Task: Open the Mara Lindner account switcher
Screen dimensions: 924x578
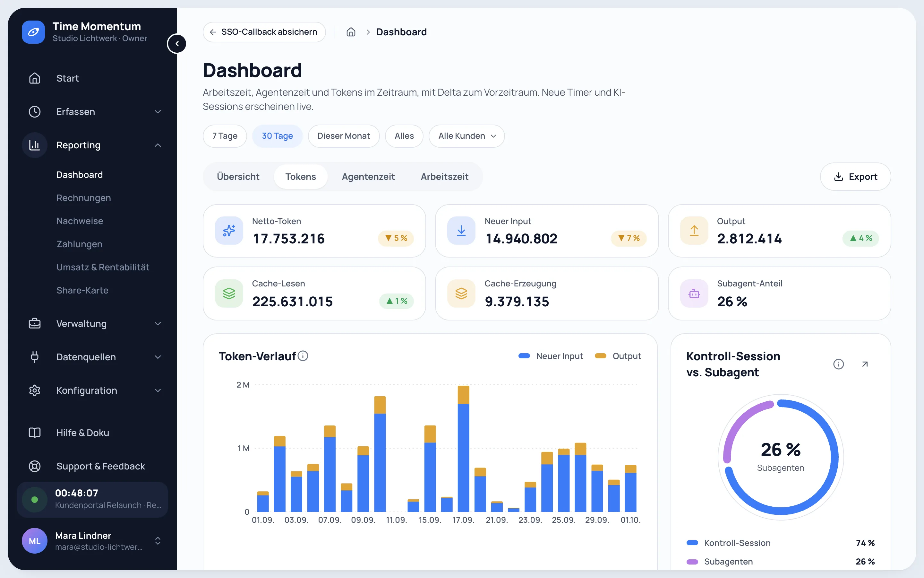Action: [x=92, y=540]
